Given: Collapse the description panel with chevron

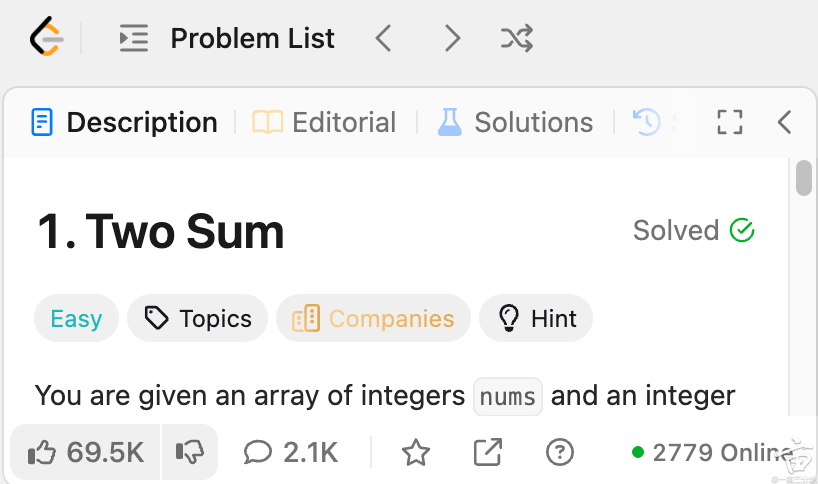Looking at the screenshot, I should tap(785, 122).
